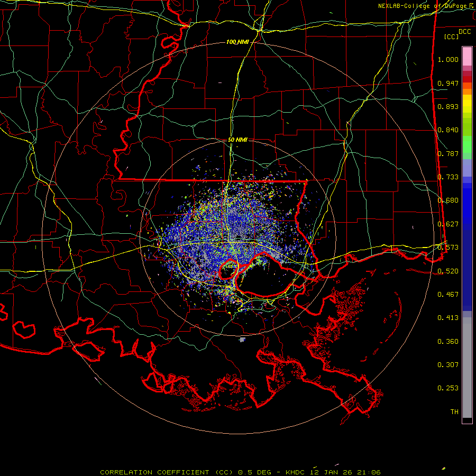
Task: Pick the red color band above 0.947
Action: [467, 79]
